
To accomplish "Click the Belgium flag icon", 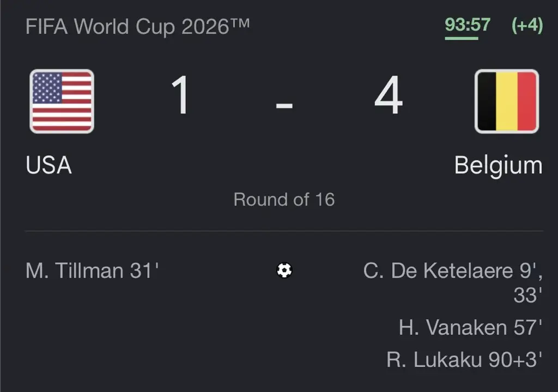I will (x=506, y=101).
